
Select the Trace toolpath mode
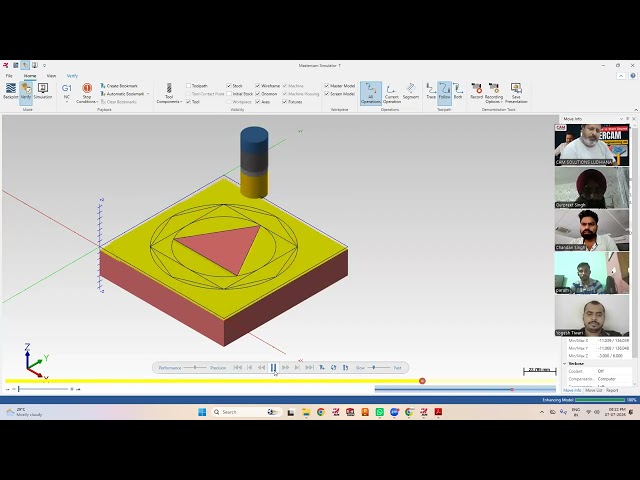pyautogui.click(x=431, y=91)
